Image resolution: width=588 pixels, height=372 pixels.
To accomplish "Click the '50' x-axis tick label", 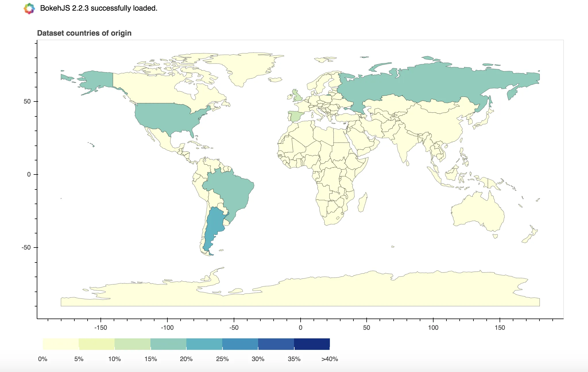I will pos(367,328).
